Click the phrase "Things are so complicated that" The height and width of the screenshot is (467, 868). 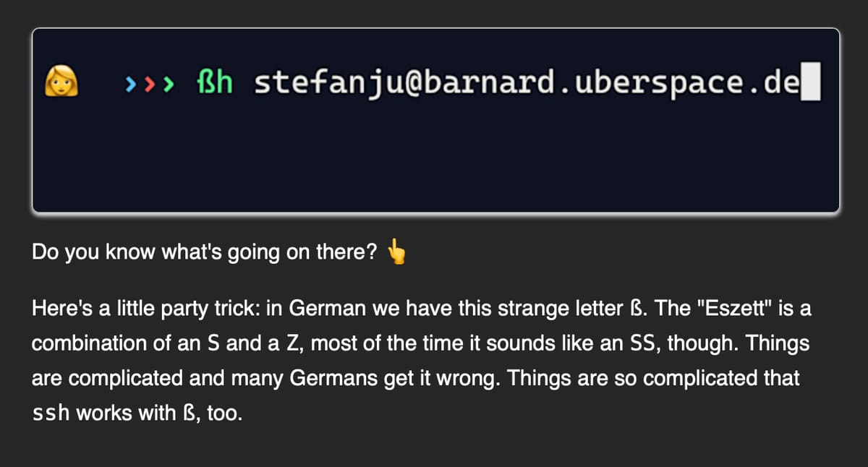[683, 380]
